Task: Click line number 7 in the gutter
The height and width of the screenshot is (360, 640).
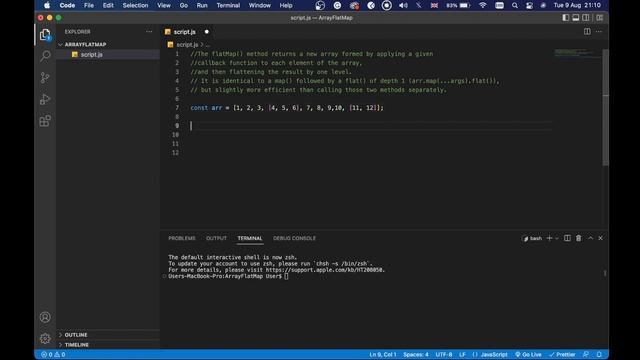Action: point(177,108)
